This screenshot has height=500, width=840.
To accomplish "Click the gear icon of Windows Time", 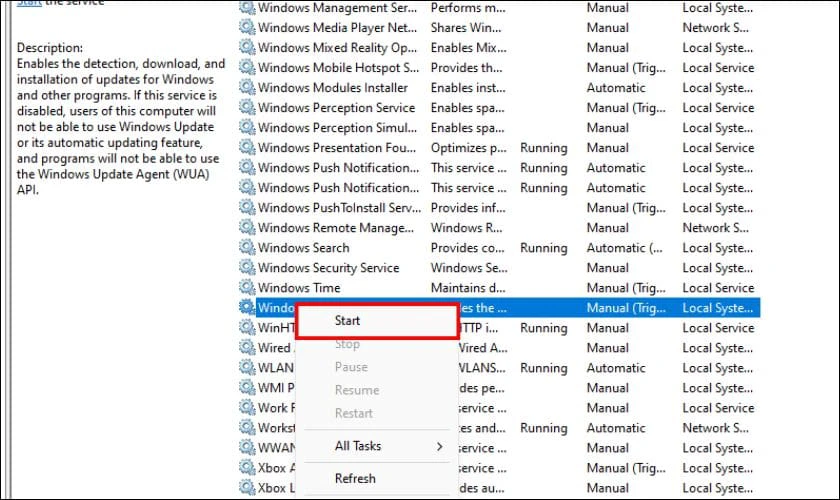I will tap(247, 287).
